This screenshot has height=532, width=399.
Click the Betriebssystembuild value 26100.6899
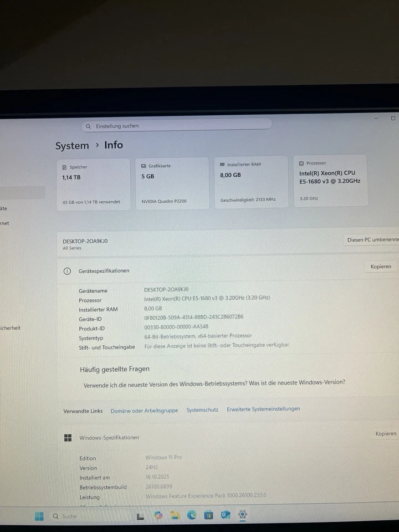(159, 486)
